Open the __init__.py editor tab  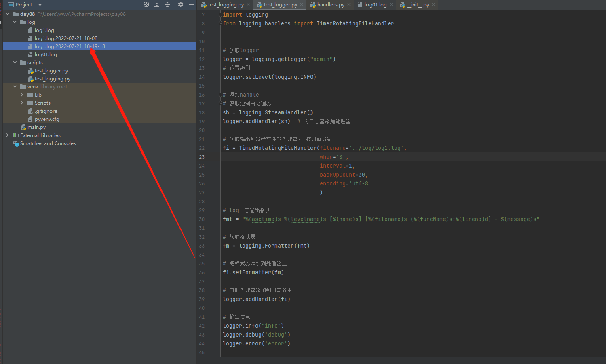(418, 5)
